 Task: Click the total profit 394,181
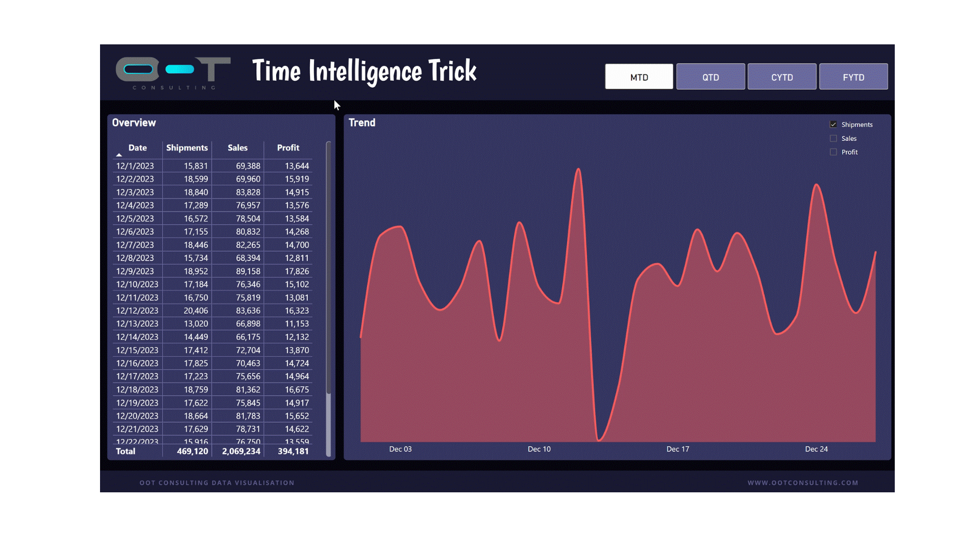293,452
